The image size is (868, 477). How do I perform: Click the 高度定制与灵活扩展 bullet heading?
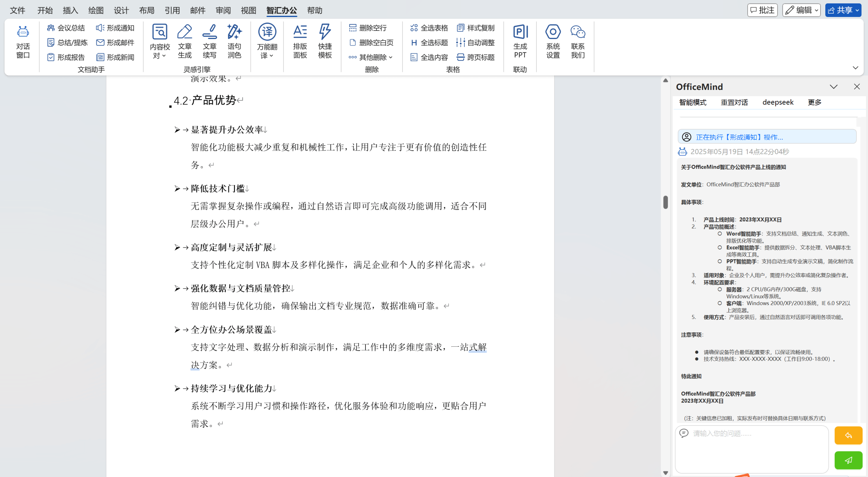tap(231, 247)
